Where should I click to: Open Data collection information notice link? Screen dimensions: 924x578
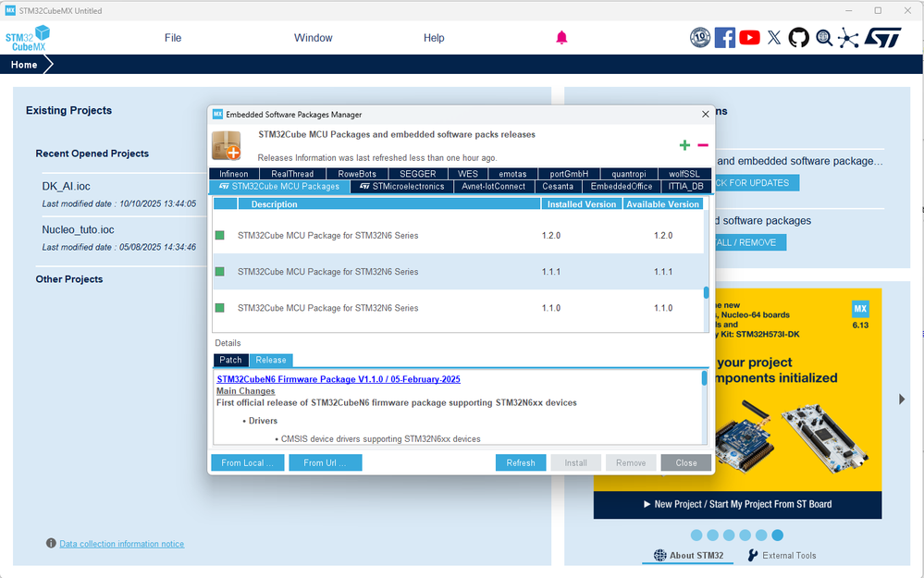point(122,544)
